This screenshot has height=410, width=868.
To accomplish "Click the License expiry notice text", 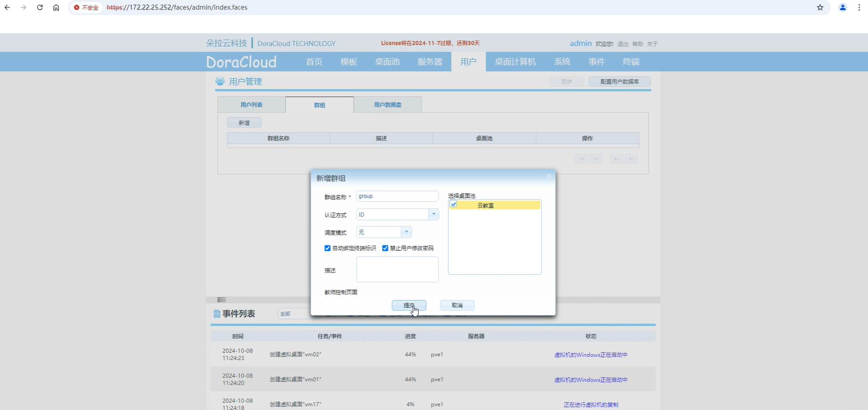I will point(430,43).
